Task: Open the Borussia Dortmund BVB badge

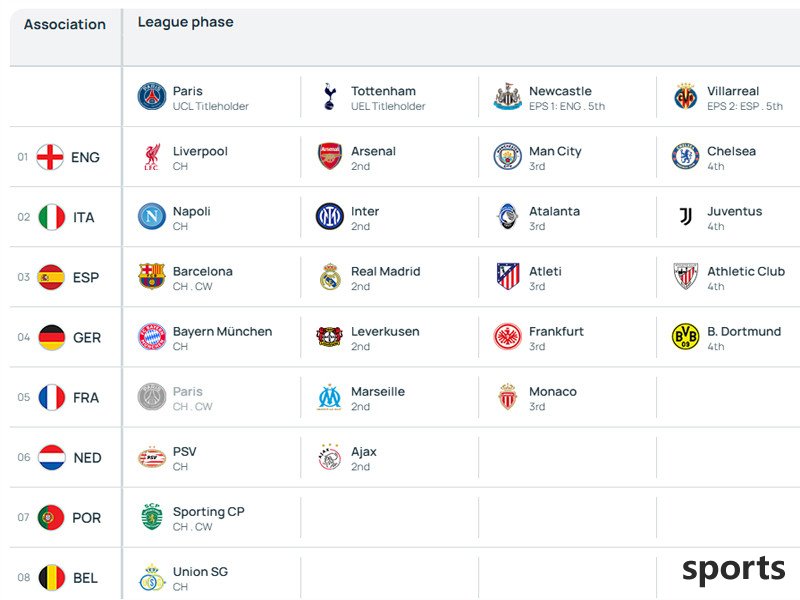Action: [685, 336]
